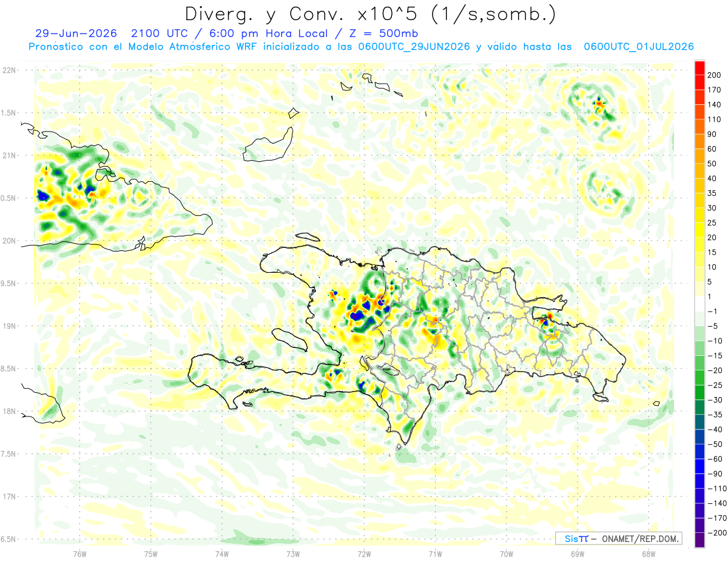Click the '72W' longitude axis label
The width and height of the screenshot is (728, 562).
(364, 554)
